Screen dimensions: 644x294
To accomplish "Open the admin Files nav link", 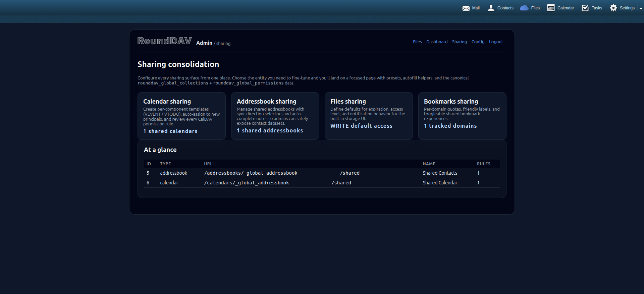I will click(417, 42).
